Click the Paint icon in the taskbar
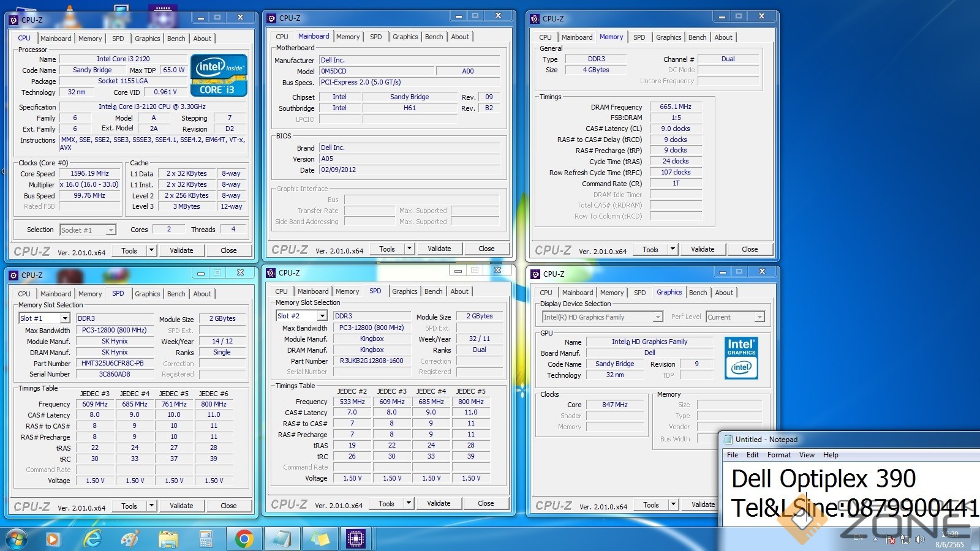Viewport: 980px width, 551px height. (x=130, y=539)
